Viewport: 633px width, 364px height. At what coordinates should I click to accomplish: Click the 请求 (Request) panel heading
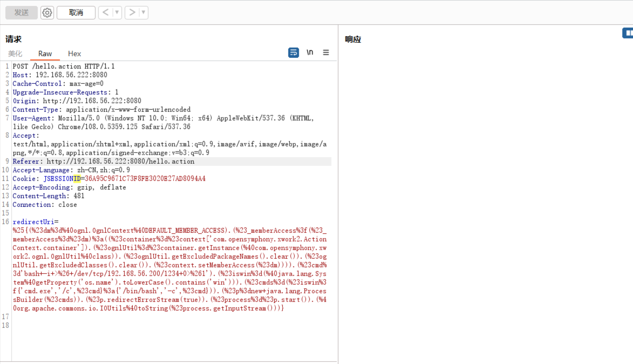pyautogui.click(x=13, y=39)
